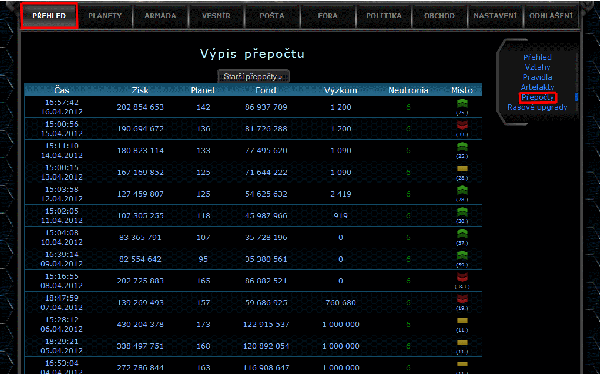The height and width of the screenshot is (374, 600).
Task: Click the green rank icon for 11.04.2012
Action: click(x=462, y=212)
